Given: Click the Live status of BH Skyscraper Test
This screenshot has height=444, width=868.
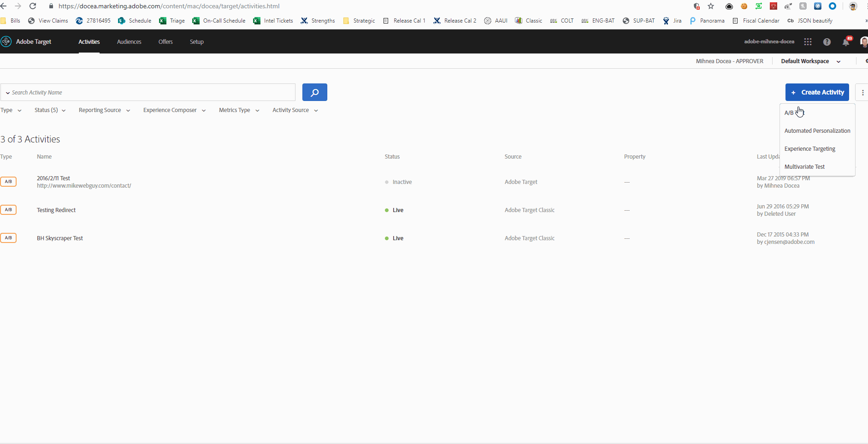Looking at the screenshot, I should click(394, 238).
